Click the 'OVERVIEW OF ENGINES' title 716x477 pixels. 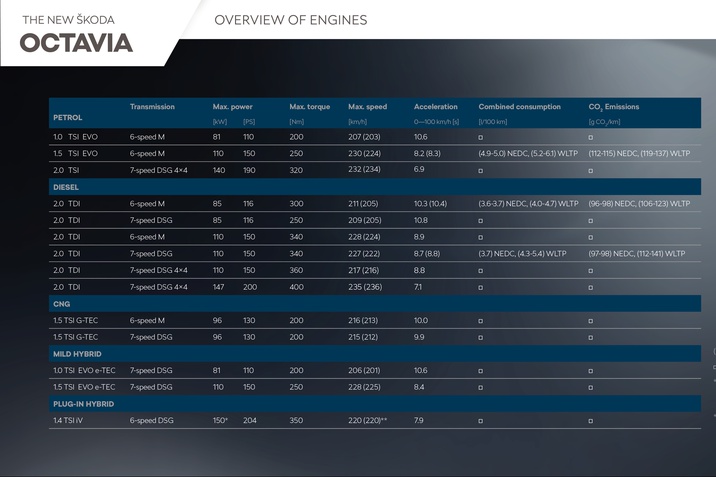[x=290, y=20]
